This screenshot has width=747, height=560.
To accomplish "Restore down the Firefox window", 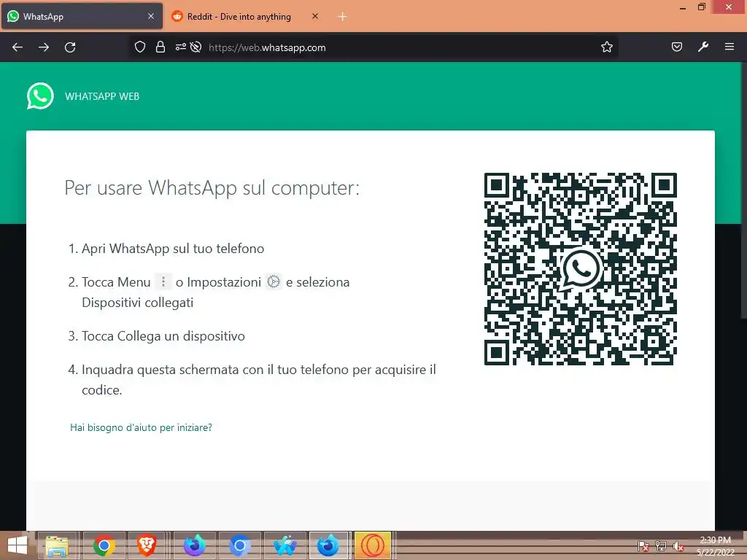I will (701, 7).
